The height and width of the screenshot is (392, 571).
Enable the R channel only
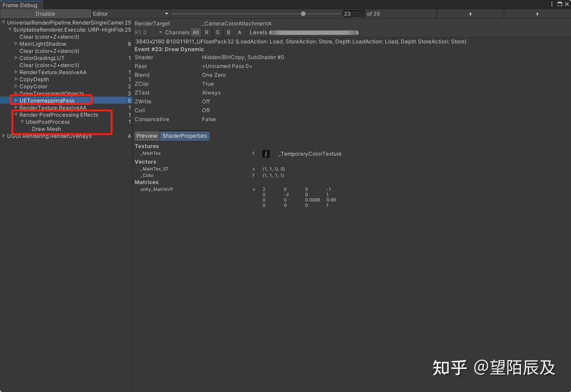(207, 32)
